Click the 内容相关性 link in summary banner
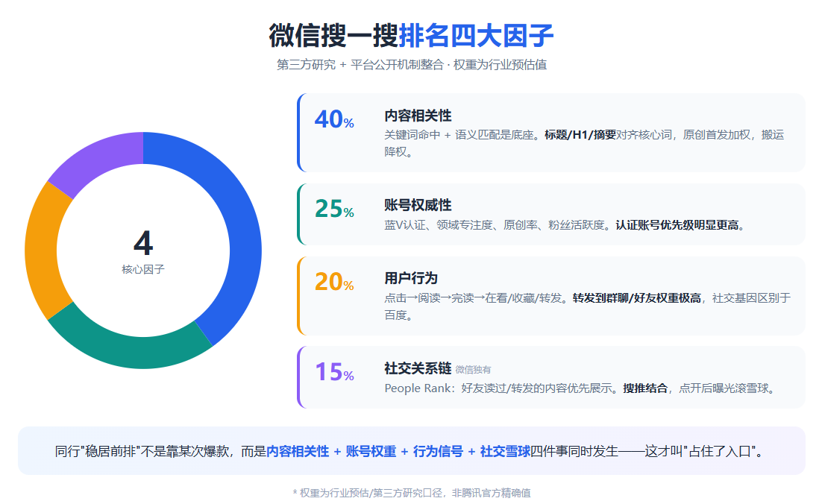Viewport: 822px width, 504px height. point(298,451)
